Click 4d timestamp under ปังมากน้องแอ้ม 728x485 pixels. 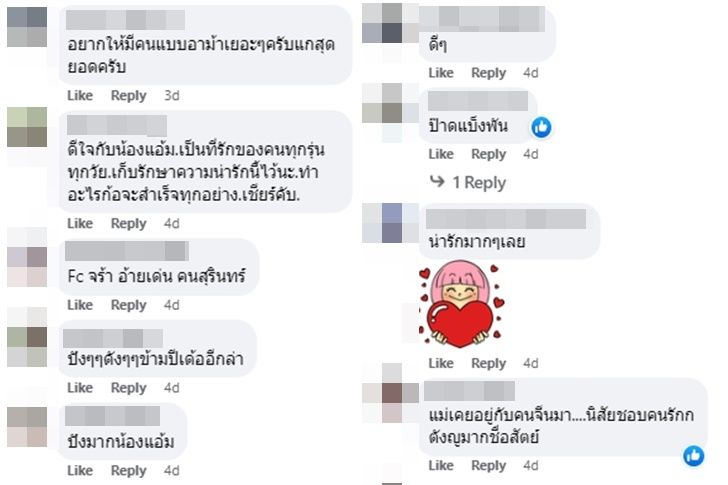(172, 470)
